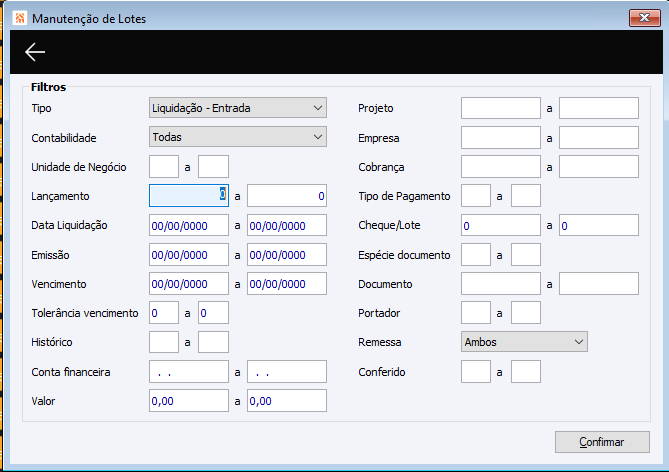Screen dimensions: 669x472
Task: Click the Vencimento start date field
Action: [x=189, y=283]
